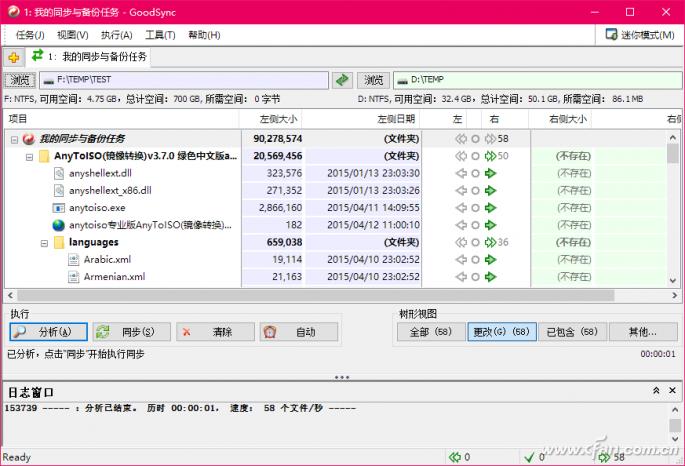Click the F:\TEMP\TEST left folder path field
This screenshot has width=685, height=466.
[184, 80]
